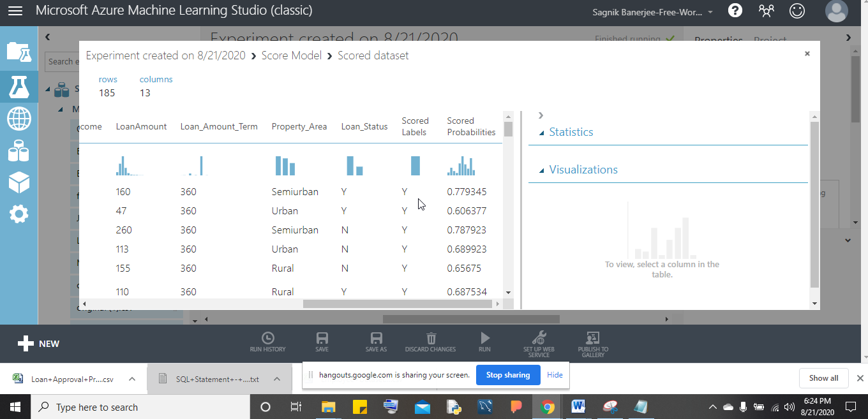Viewport: 868px width, 419px height.
Task: Click the Property_Area histogram thumbnail
Action: 285,166
